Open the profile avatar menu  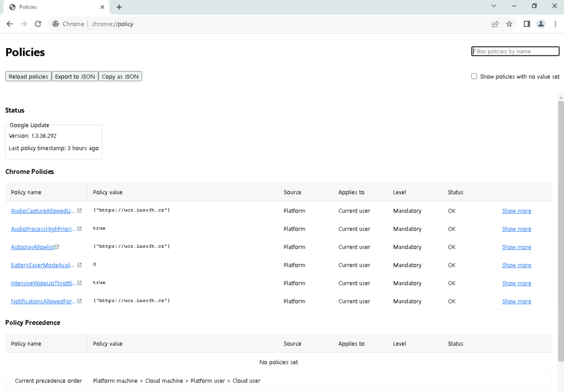coord(541,24)
